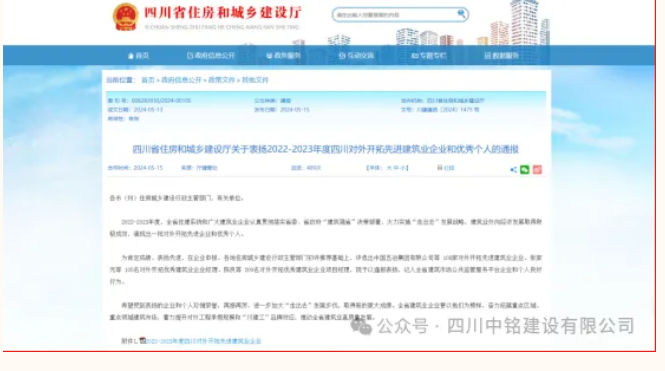Screen dimensions: 665x371
Task: Click the 打印 print link
Action: click(446, 168)
